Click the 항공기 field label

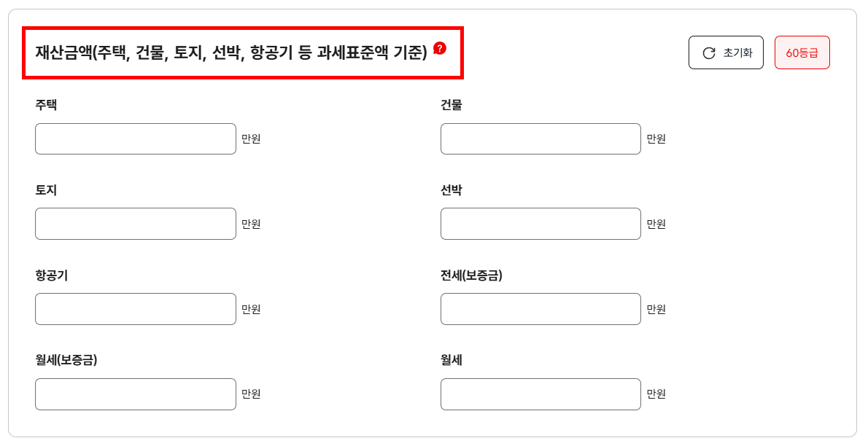tap(51, 275)
